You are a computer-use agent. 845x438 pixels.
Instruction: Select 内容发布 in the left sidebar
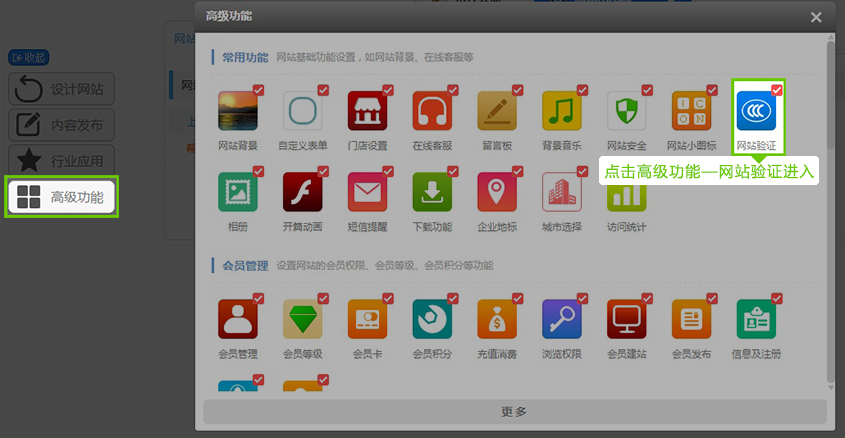point(61,125)
